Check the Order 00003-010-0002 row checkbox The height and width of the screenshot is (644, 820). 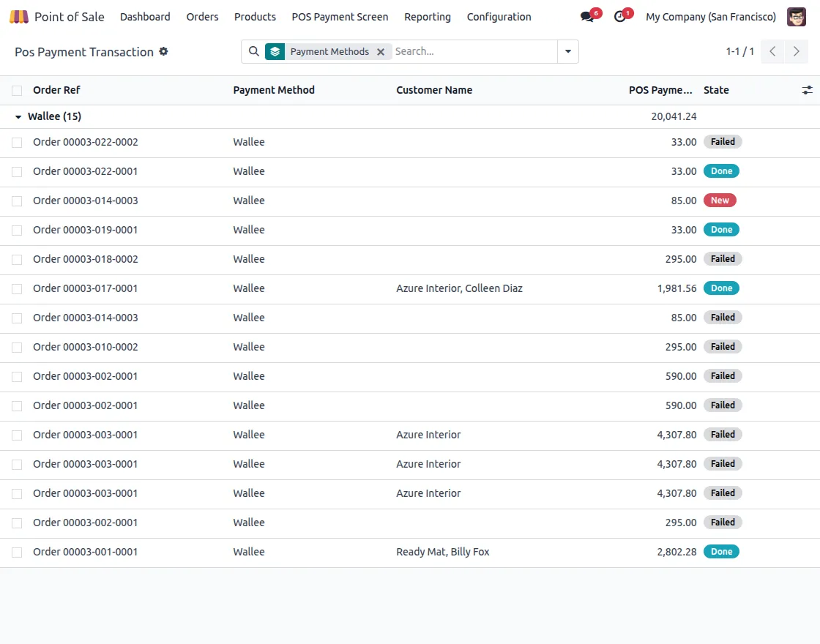17,347
